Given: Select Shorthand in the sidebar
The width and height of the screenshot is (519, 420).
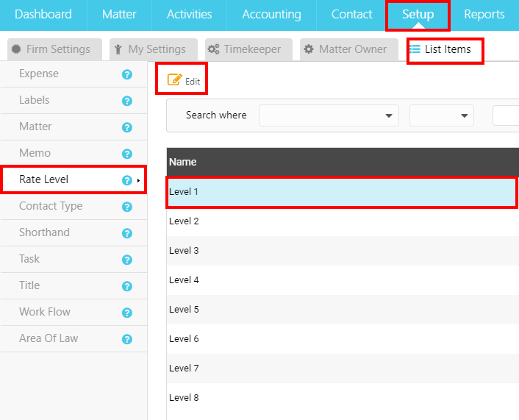Looking at the screenshot, I should point(74,233).
